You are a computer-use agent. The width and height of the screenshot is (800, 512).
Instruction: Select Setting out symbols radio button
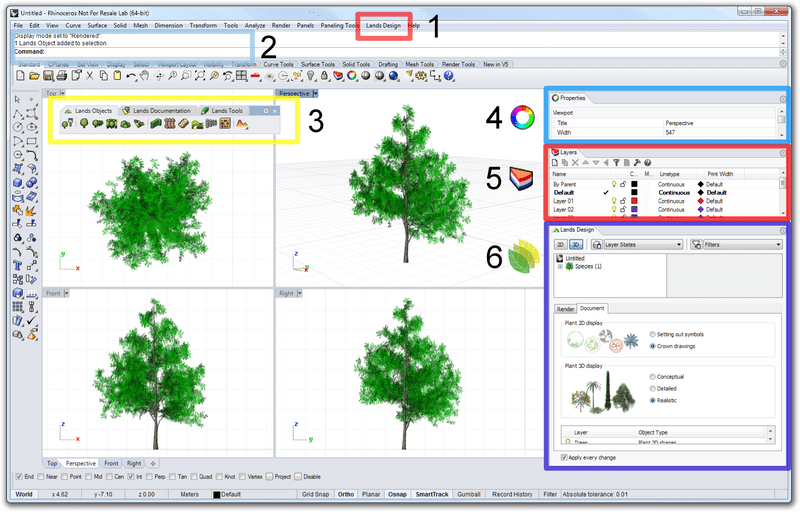point(652,335)
